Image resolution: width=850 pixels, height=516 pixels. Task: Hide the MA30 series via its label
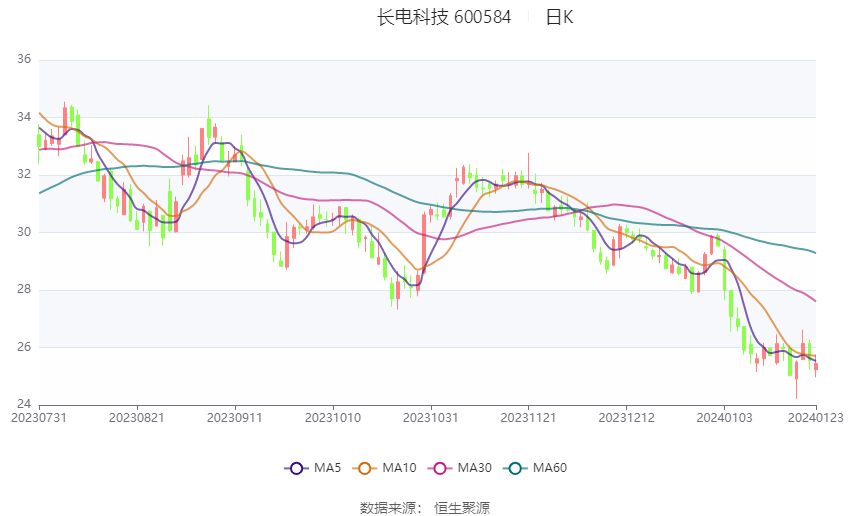pyautogui.click(x=474, y=468)
